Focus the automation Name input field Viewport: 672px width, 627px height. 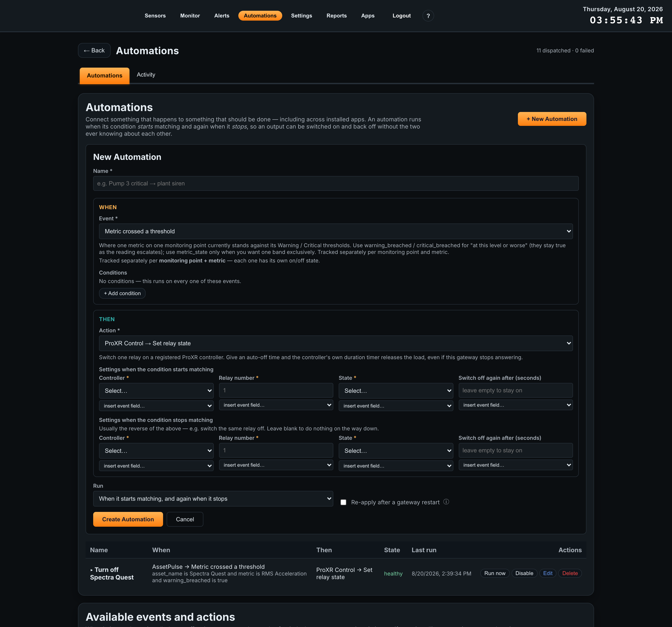(336, 184)
